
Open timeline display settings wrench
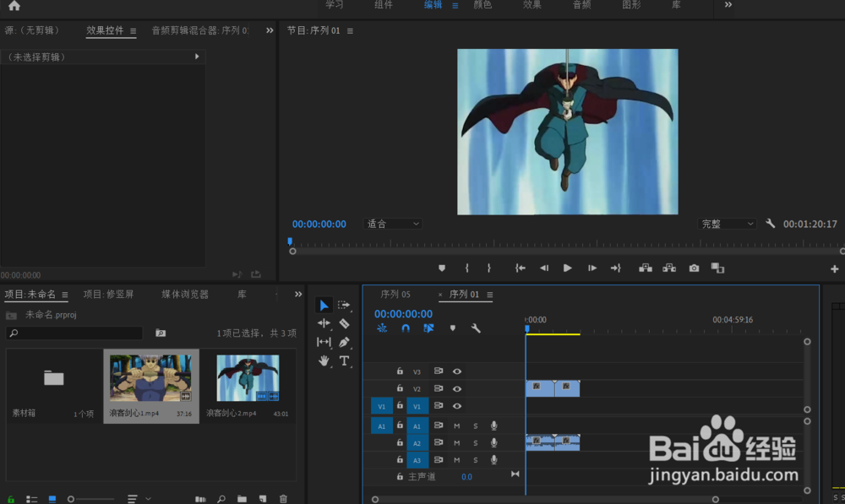475,328
